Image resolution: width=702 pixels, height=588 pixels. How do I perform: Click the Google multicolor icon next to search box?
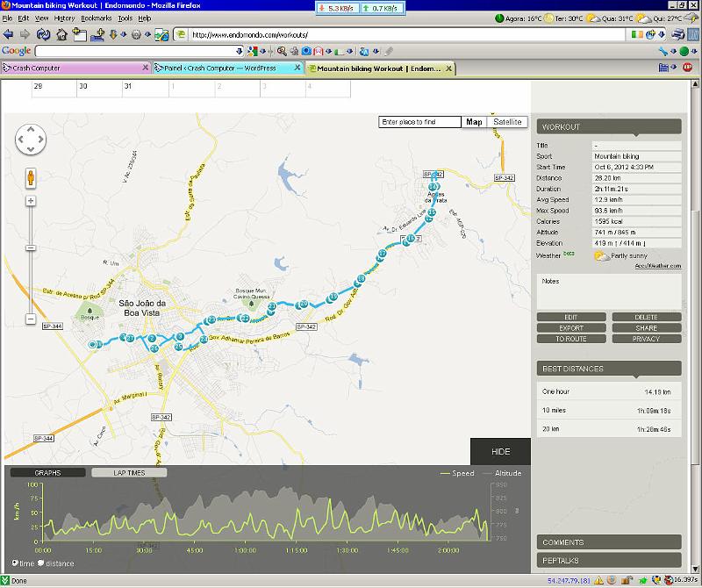click(x=253, y=52)
